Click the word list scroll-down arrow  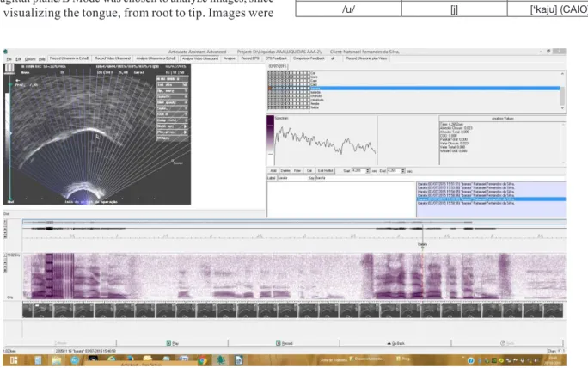(x=562, y=108)
